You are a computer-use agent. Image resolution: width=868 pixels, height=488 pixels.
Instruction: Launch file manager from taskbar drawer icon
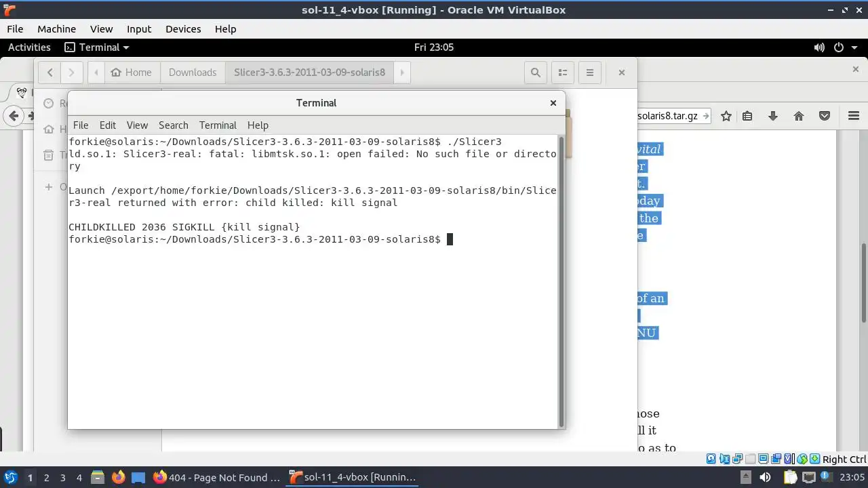click(x=98, y=478)
